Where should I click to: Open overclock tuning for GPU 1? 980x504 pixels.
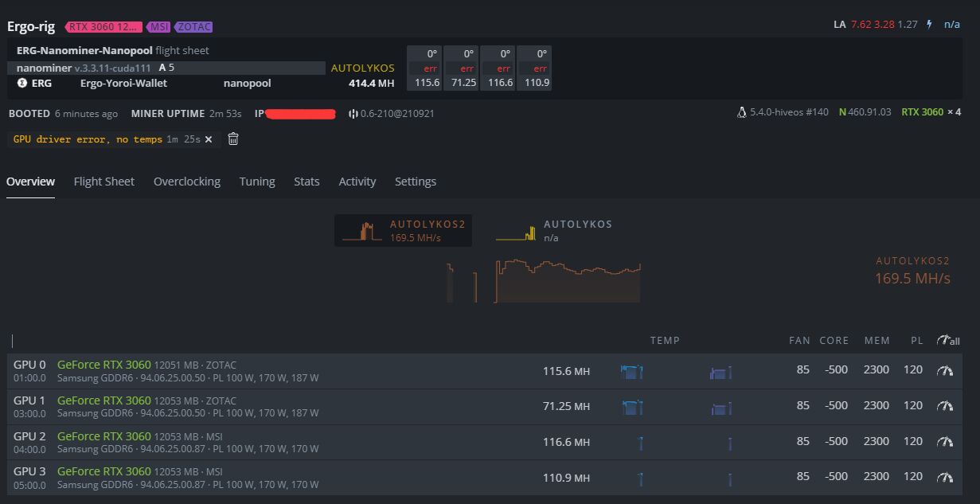(x=945, y=406)
